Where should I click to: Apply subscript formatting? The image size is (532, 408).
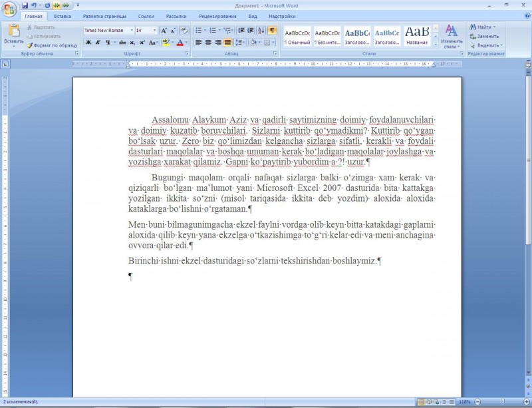132,43
